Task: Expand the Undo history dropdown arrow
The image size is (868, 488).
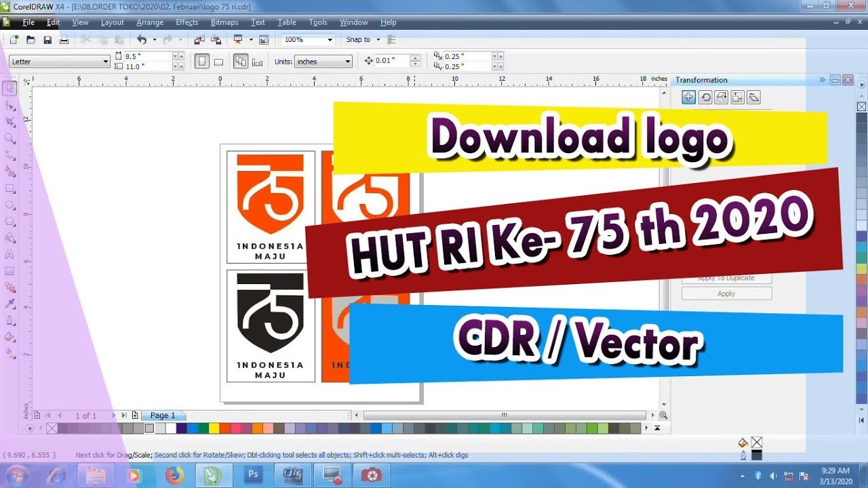Action: [x=154, y=40]
